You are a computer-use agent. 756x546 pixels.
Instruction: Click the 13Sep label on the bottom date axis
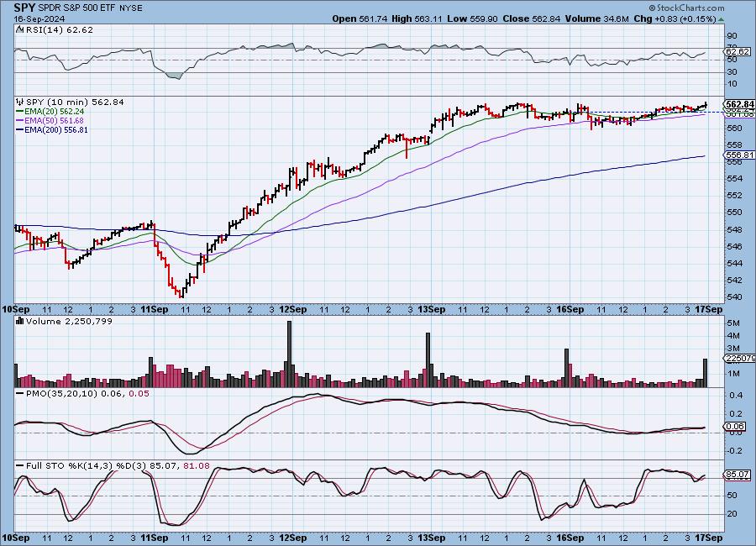pyautogui.click(x=432, y=538)
